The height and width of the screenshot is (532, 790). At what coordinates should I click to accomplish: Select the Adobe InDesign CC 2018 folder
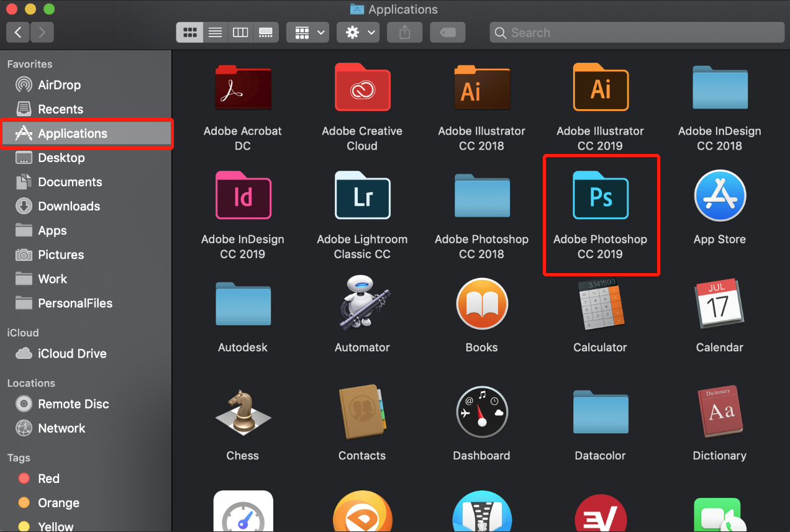[720, 88]
